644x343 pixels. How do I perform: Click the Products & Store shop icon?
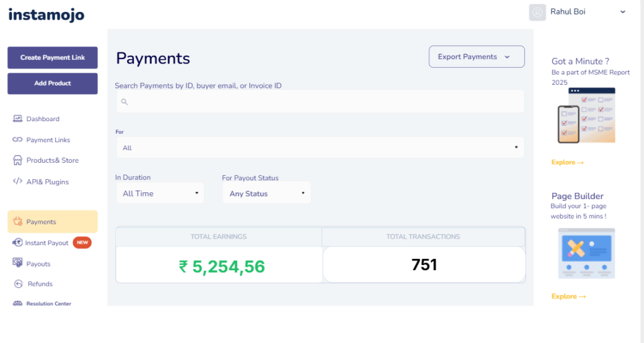tap(17, 160)
